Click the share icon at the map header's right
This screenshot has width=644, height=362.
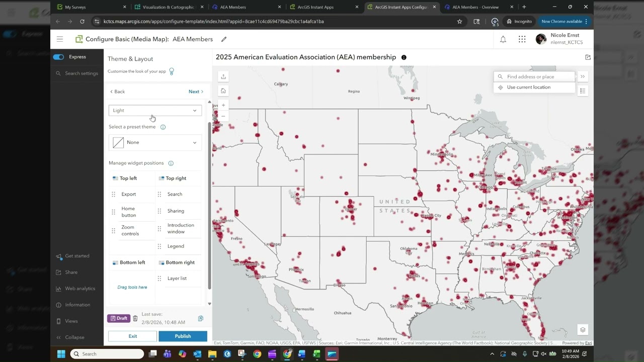588,57
